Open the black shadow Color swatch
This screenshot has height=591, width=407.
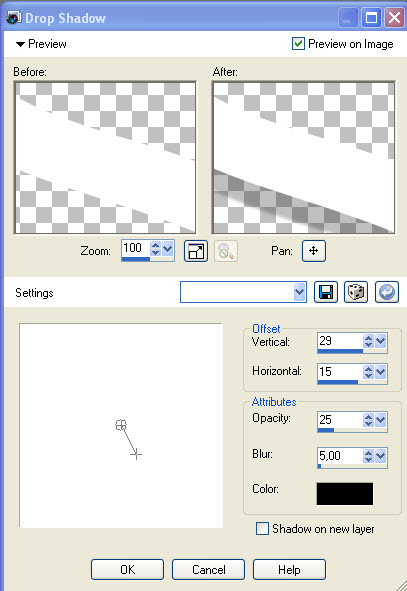click(x=345, y=494)
